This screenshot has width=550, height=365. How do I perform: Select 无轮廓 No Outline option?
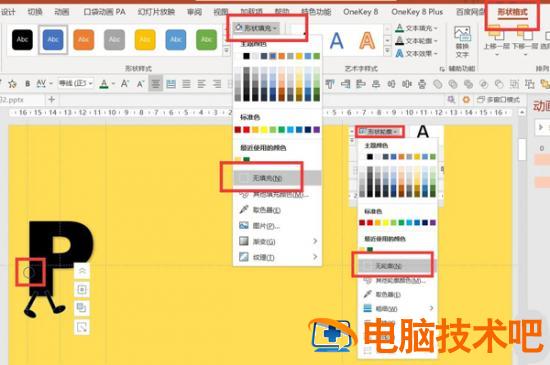point(396,266)
